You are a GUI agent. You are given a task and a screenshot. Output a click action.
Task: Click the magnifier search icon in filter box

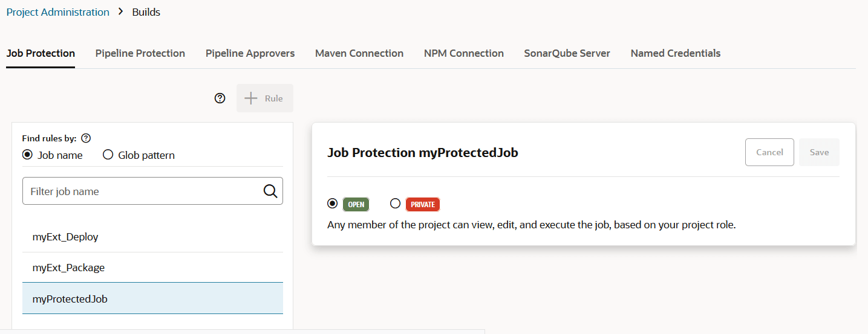270,191
